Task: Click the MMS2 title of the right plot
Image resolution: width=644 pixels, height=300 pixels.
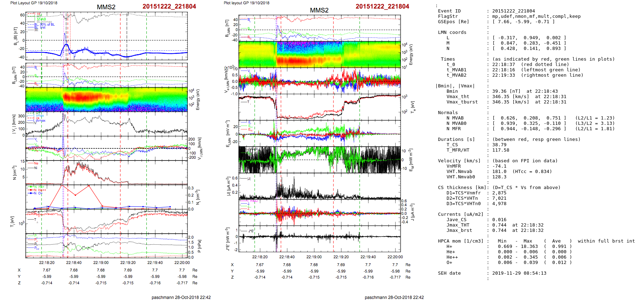Action: coord(319,10)
